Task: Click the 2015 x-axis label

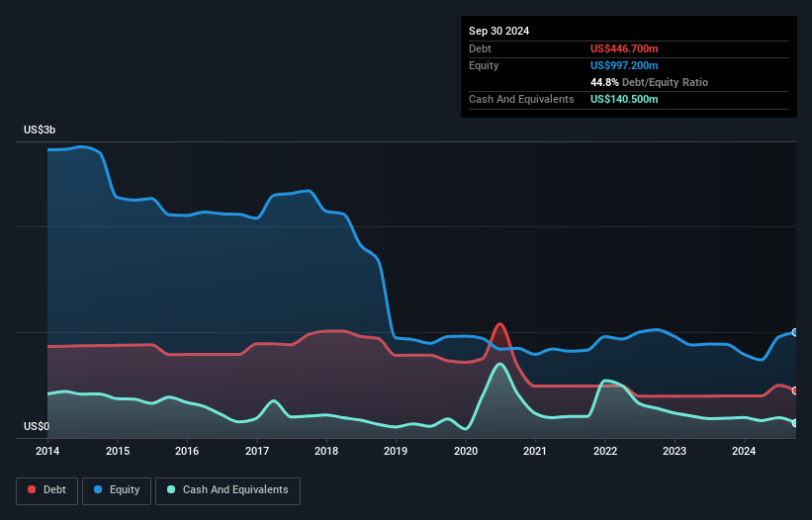Action: 118,451
